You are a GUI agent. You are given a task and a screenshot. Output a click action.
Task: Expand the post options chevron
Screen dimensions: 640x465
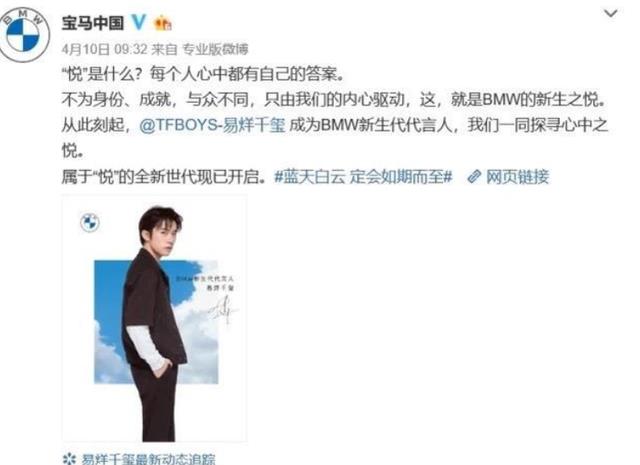point(610,13)
